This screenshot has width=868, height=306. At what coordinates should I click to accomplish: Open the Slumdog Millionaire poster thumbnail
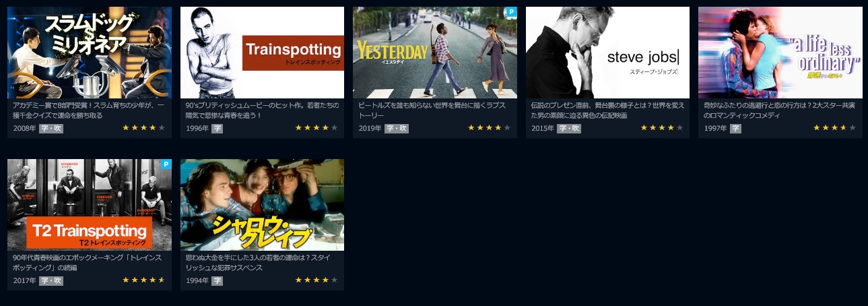coord(90,53)
